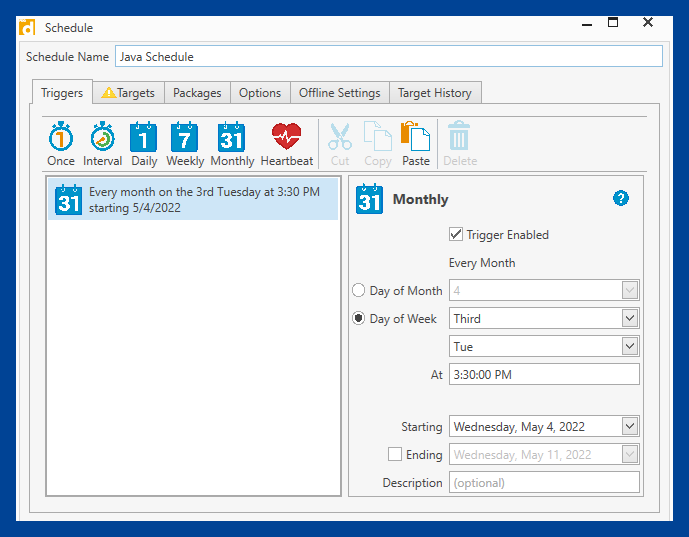The width and height of the screenshot is (689, 537).
Task: Click the At time field
Action: [544, 374]
